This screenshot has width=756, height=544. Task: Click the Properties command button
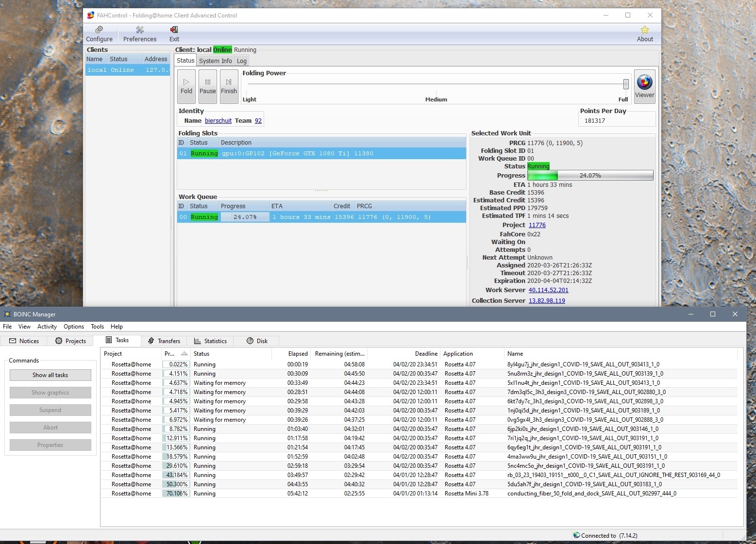click(x=50, y=445)
